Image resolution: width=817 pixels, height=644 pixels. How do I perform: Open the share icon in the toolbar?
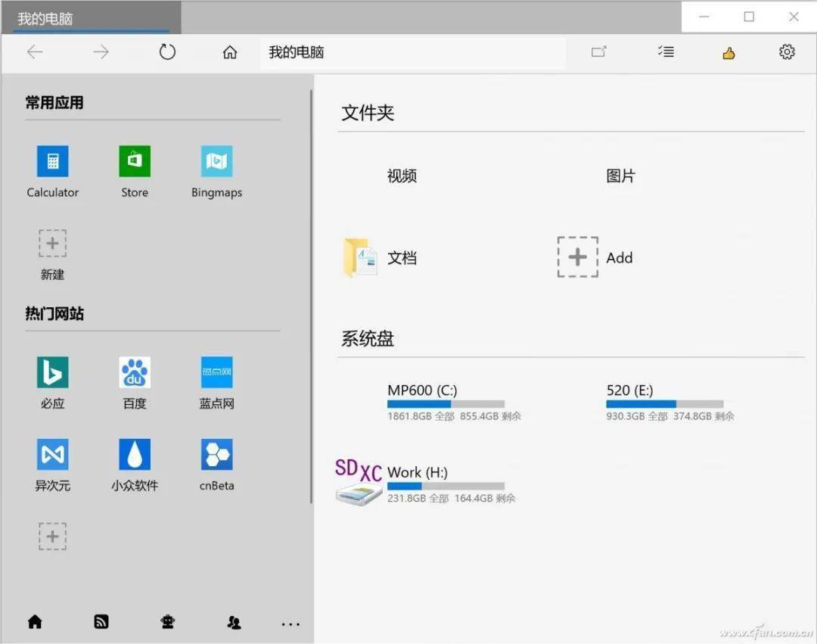tap(598, 51)
